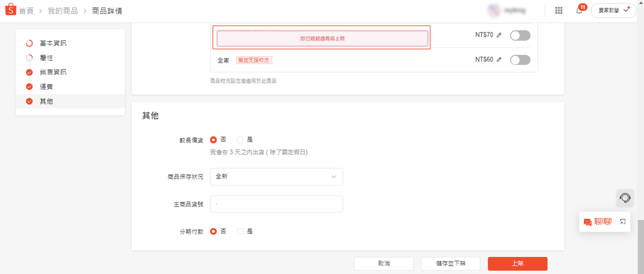Expand chat panel via popout icon

[623, 222]
